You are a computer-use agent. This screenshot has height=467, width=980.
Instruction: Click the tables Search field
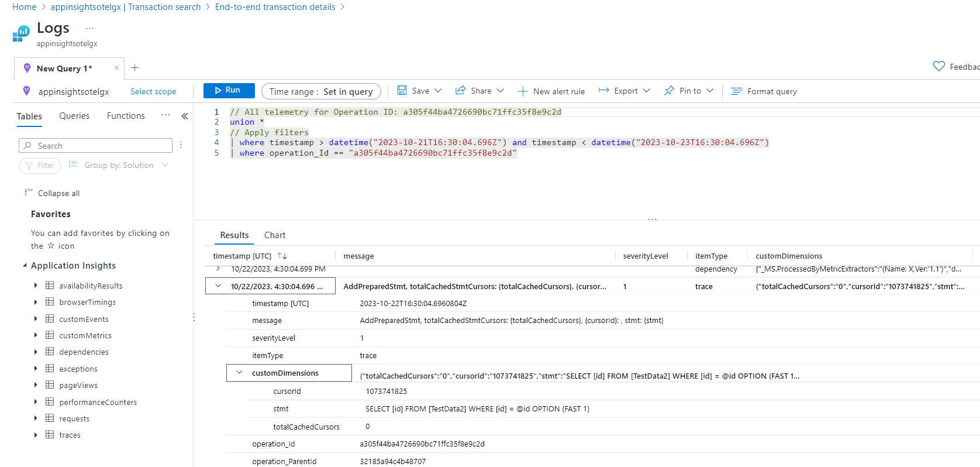pos(95,146)
